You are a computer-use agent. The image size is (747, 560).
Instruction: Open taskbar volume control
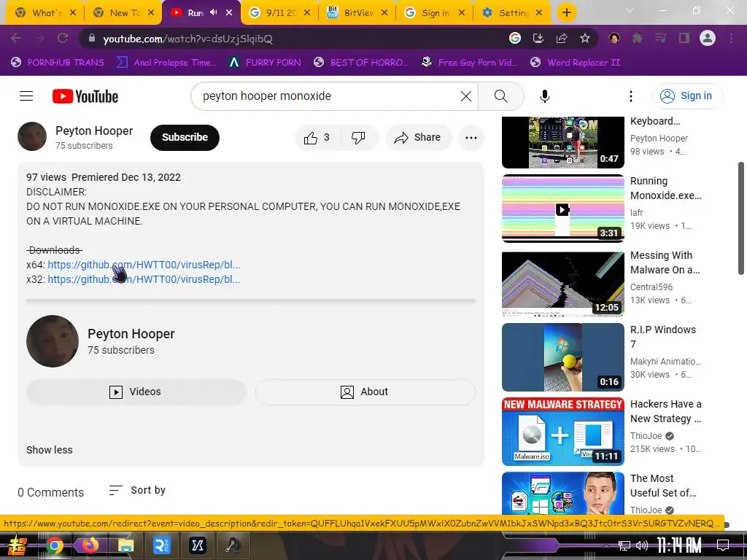click(642, 545)
